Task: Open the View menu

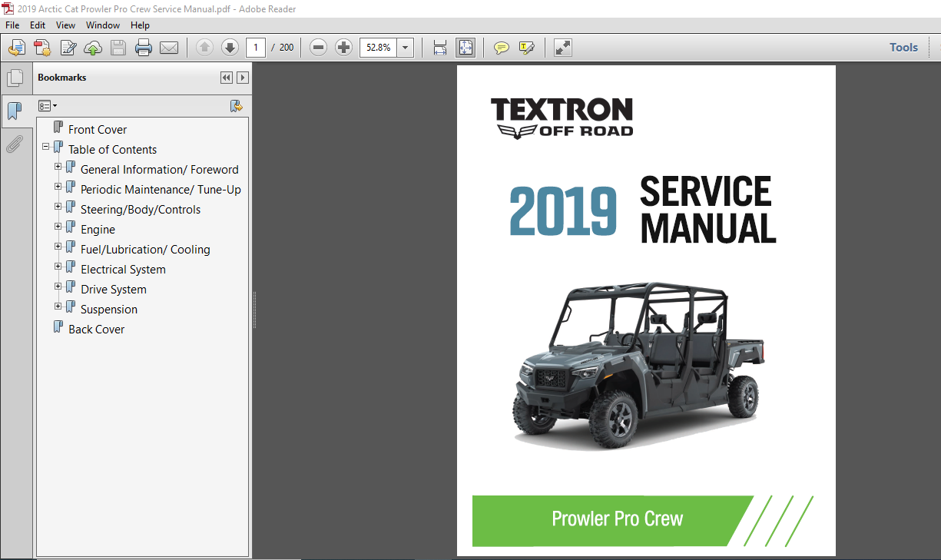Action: point(66,25)
